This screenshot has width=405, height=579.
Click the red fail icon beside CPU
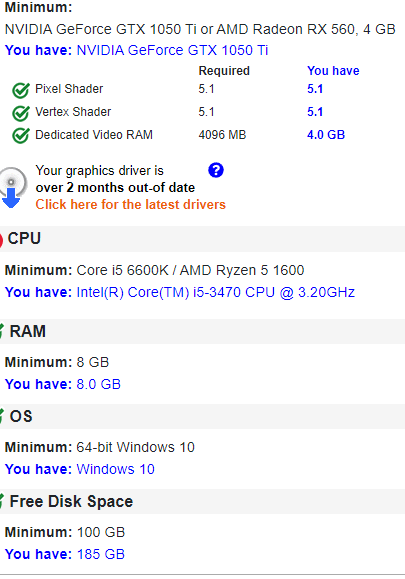[1, 240]
